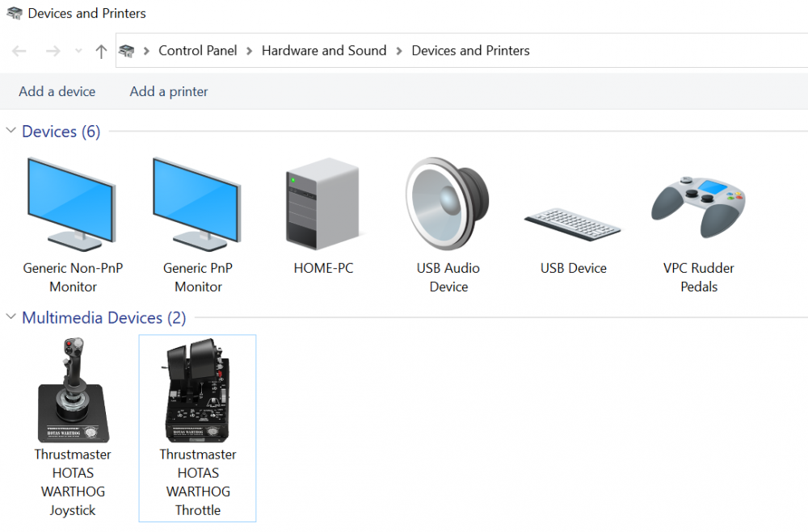
Task: Click the Forward navigation arrow
Action: [53, 51]
